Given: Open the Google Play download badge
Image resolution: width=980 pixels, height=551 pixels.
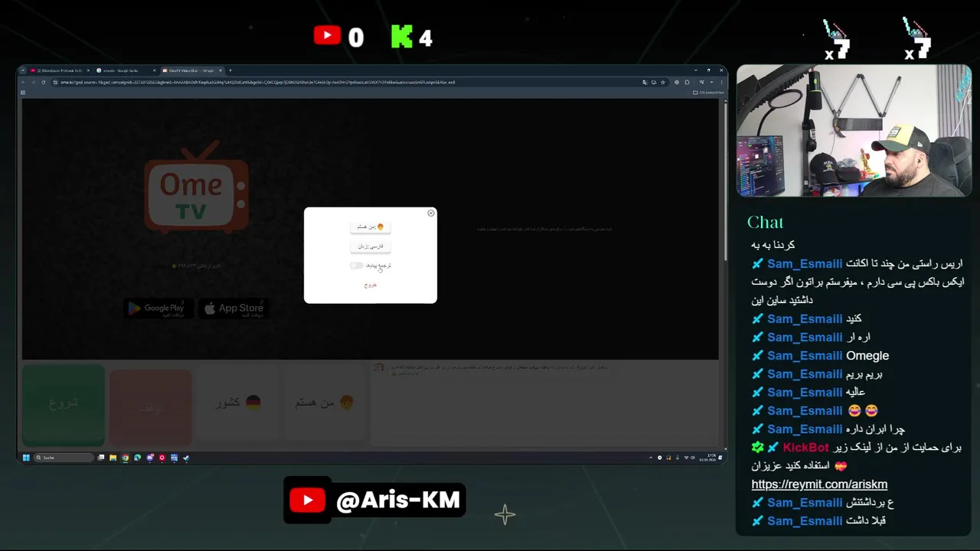Looking at the screenshot, I should click(x=158, y=308).
